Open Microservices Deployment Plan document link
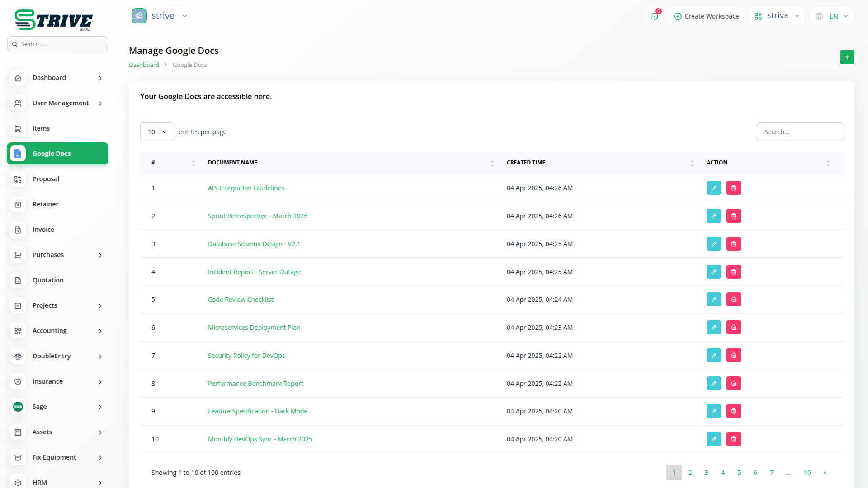 tap(254, 328)
